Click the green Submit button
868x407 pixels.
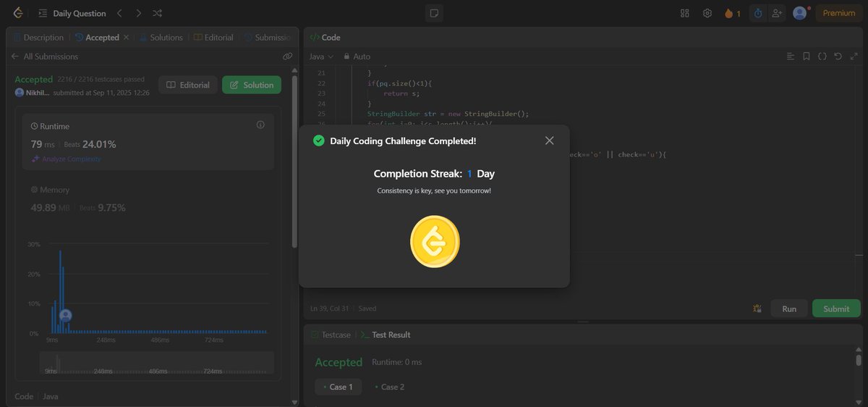point(836,309)
